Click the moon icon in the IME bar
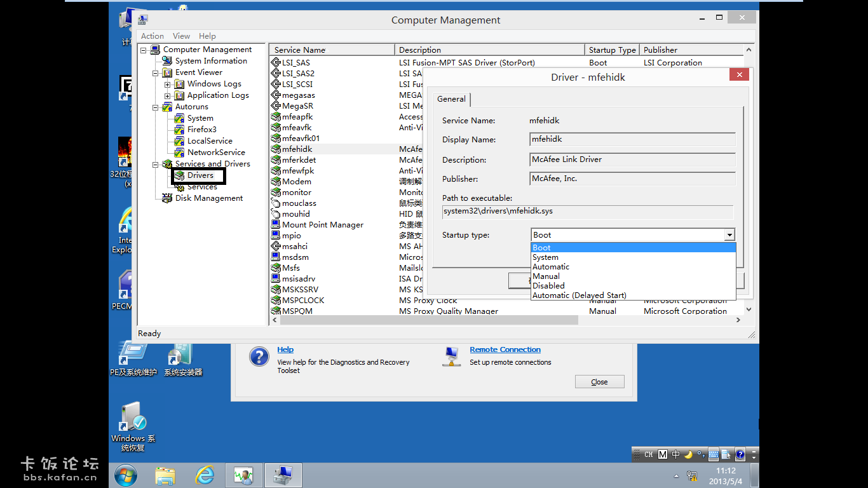 click(688, 454)
